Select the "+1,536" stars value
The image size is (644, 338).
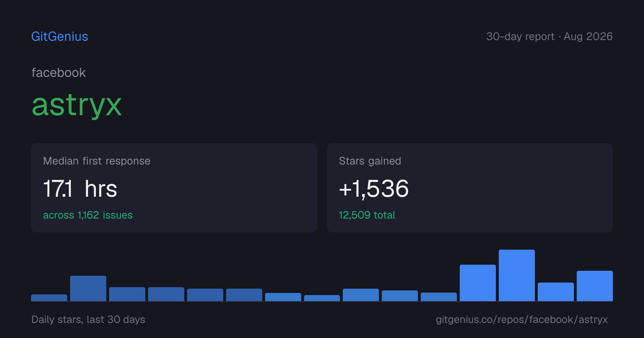[374, 188]
